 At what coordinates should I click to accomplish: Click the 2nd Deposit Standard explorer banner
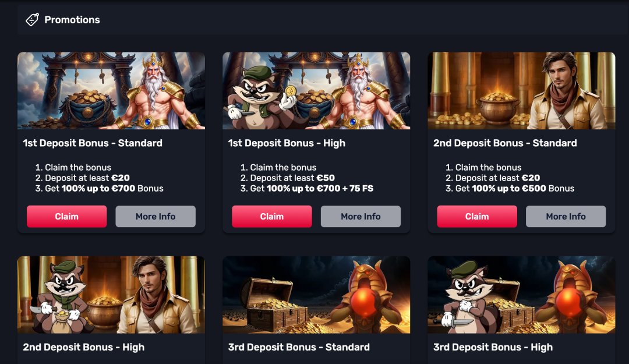521,91
